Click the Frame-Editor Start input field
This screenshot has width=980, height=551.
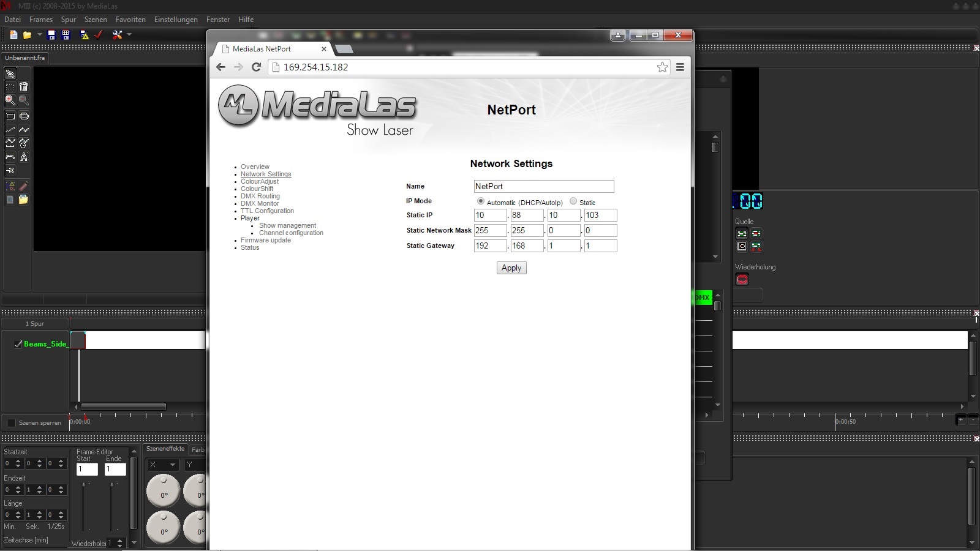click(87, 469)
